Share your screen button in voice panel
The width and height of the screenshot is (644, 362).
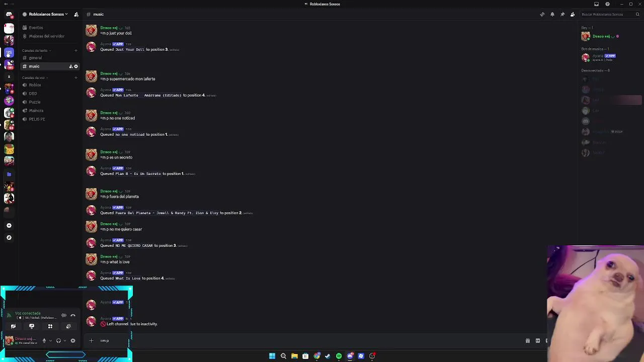[x=32, y=326]
